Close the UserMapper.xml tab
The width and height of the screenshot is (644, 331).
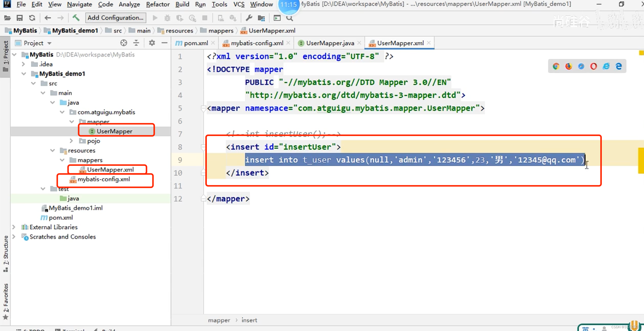pos(429,43)
